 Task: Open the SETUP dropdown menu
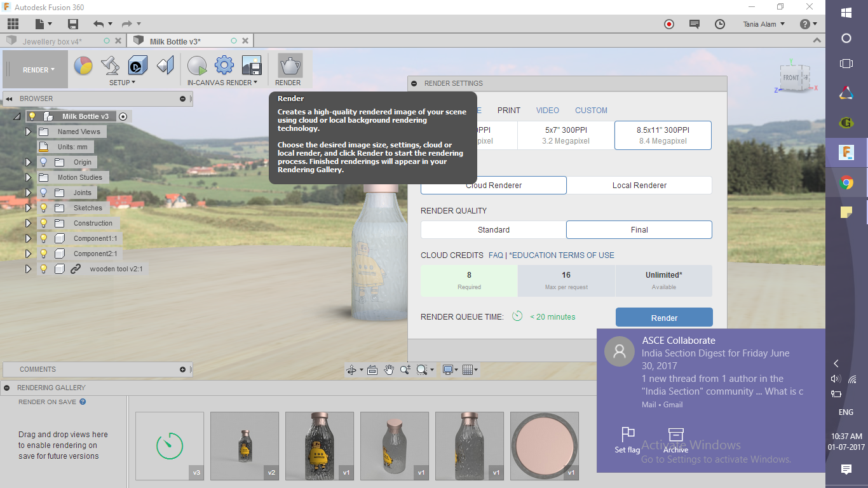tap(122, 83)
